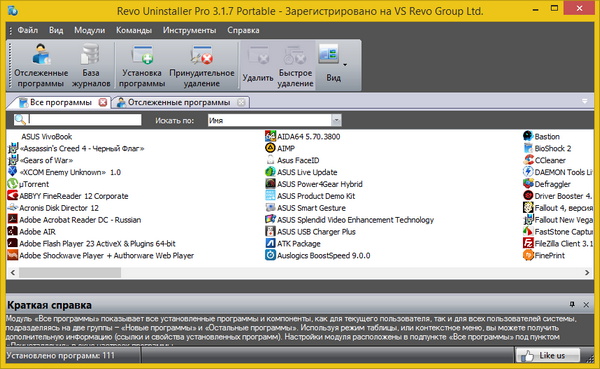Select µTorrent icon in list
The image size is (600, 369).
click(13, 184)
